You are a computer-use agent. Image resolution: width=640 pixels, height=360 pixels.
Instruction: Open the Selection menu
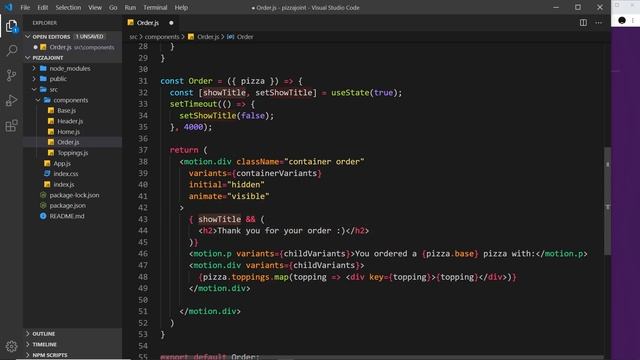coord(68,7)
